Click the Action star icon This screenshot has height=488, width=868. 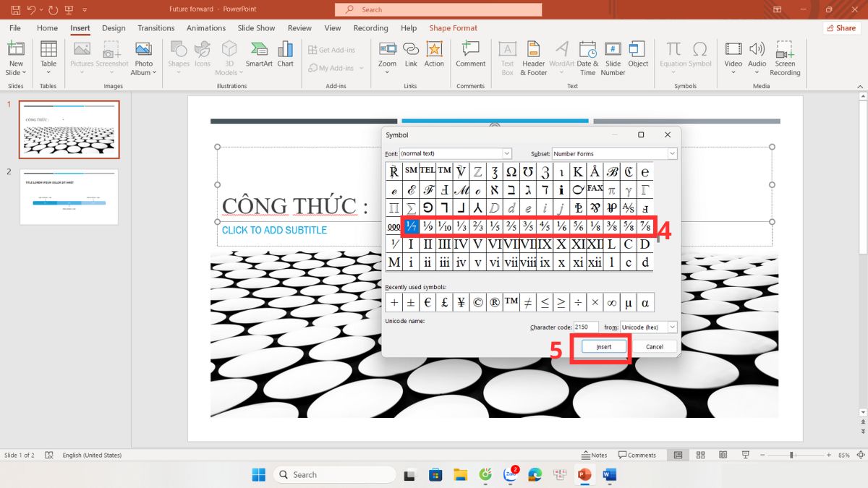[434, 49]
